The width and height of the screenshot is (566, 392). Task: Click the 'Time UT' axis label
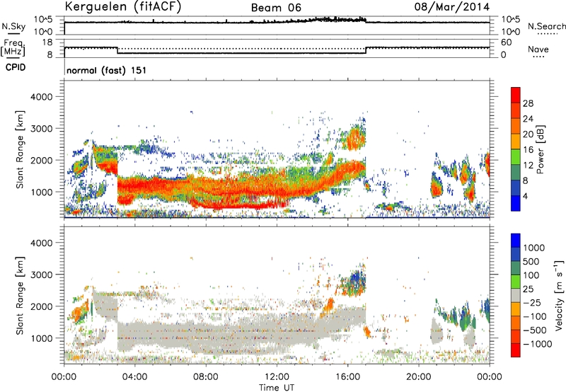coord(277,387)
